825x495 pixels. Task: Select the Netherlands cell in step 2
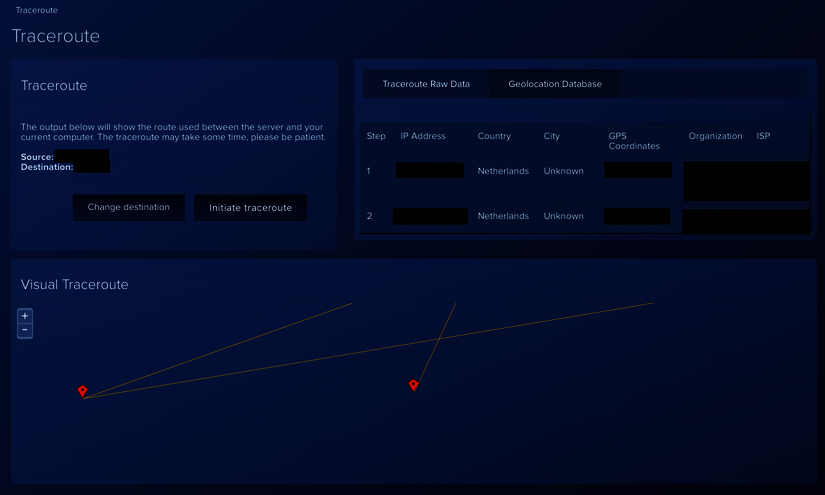pos(503,216)
